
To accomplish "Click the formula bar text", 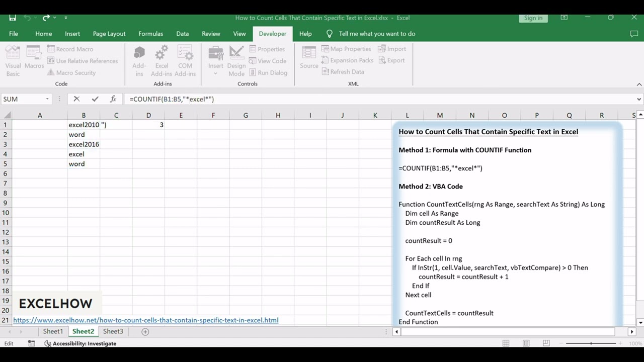I will click(x=172, y=99).
